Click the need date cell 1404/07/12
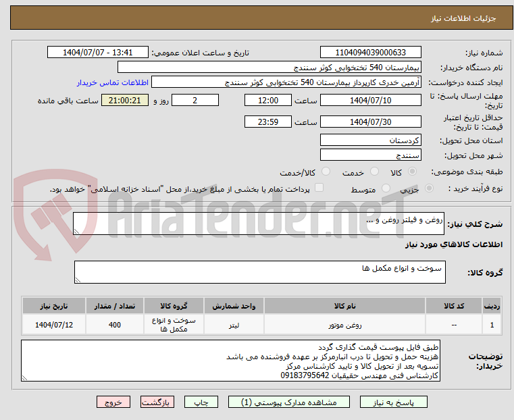The image size is (514, 420). (x=54, y=325)
